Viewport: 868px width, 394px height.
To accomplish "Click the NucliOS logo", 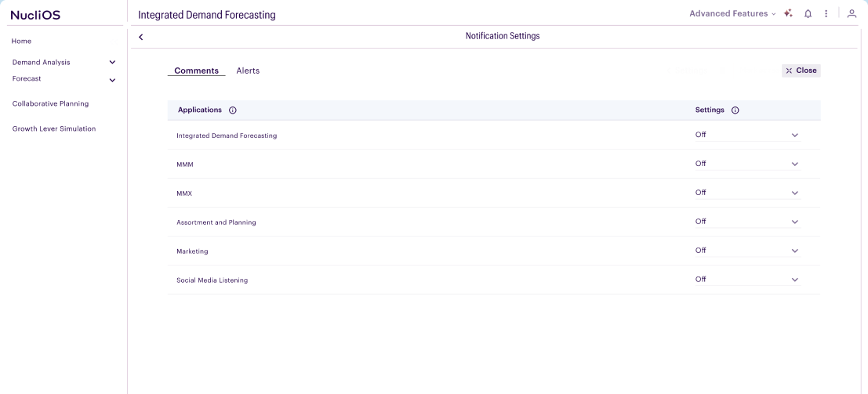I will 35,15.
